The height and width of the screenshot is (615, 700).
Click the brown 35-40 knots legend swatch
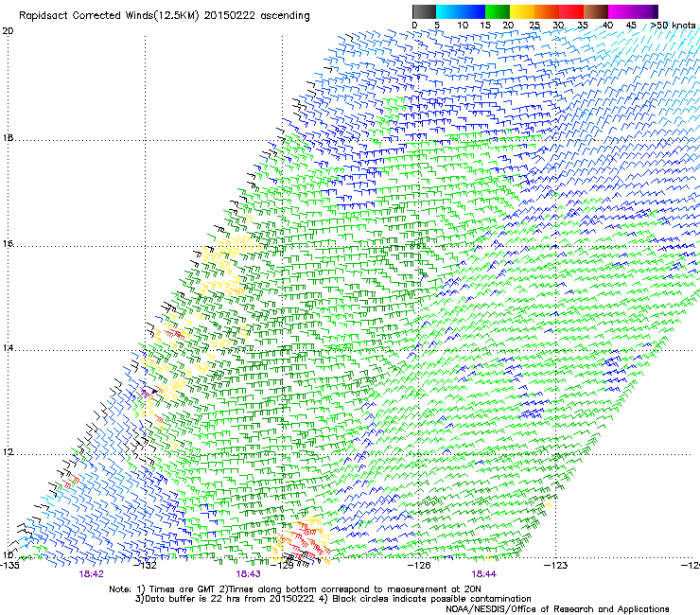pyautogui.click(x=596, y=11)
